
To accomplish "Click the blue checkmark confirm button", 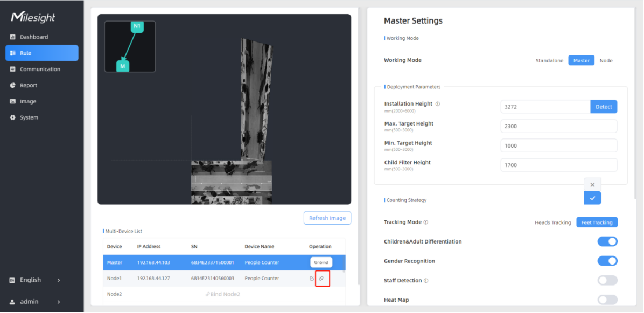I will pos(592,198).
